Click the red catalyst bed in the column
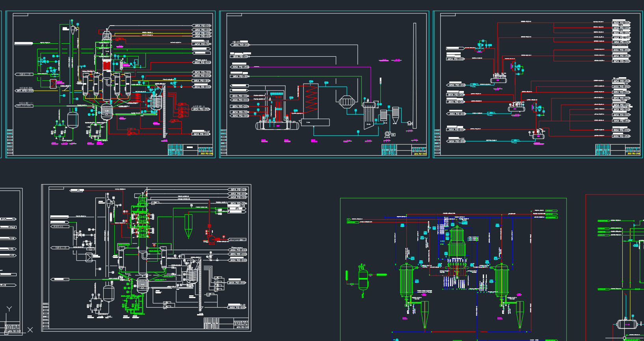 (107, 64)
